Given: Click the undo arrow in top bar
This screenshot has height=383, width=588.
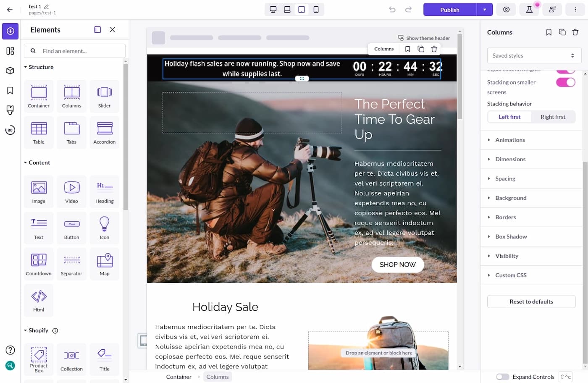Looking at the screenshot, I should coord(392,10).
